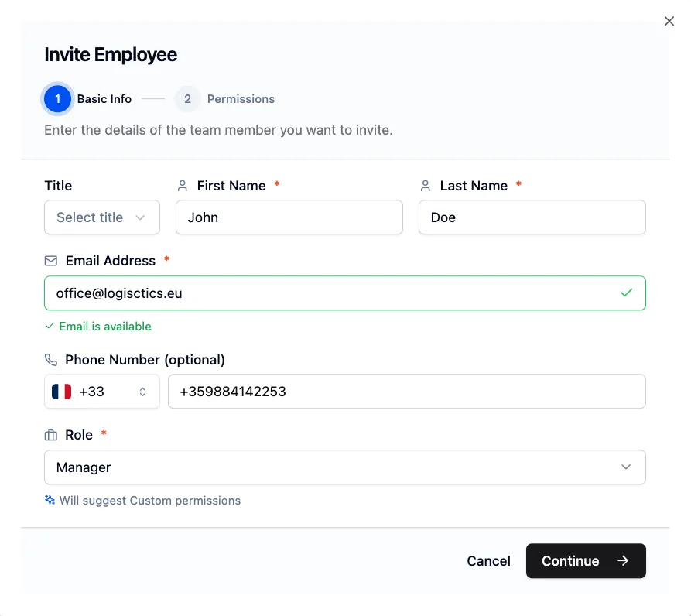Screen dimensions: 691x616
Task: Click the 'Email Address' label
Action: (x=110, y=261)
